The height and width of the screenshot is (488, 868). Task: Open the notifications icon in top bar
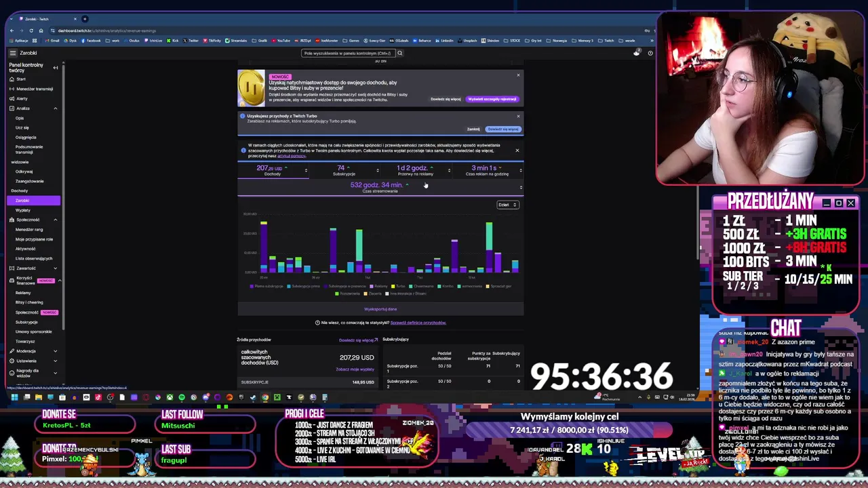tap(636, 53)
